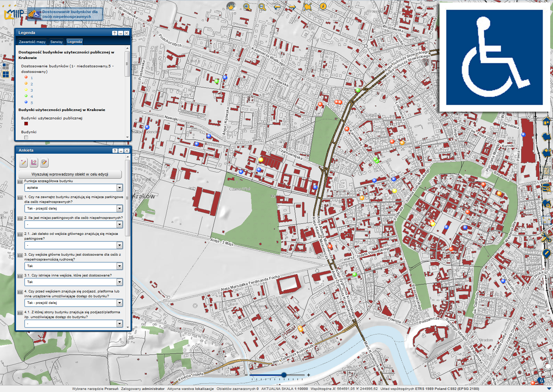Open help in Ankieta panel

tap(115, 151)
